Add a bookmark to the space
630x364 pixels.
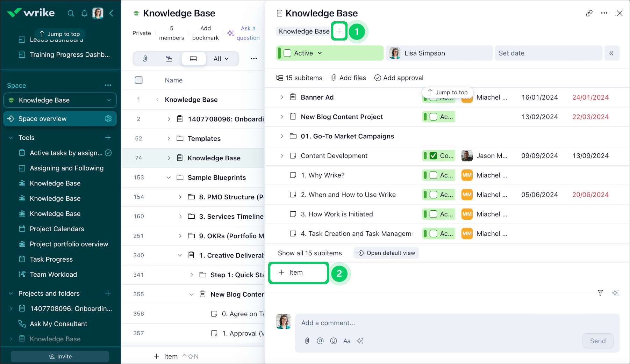(206, 33)
